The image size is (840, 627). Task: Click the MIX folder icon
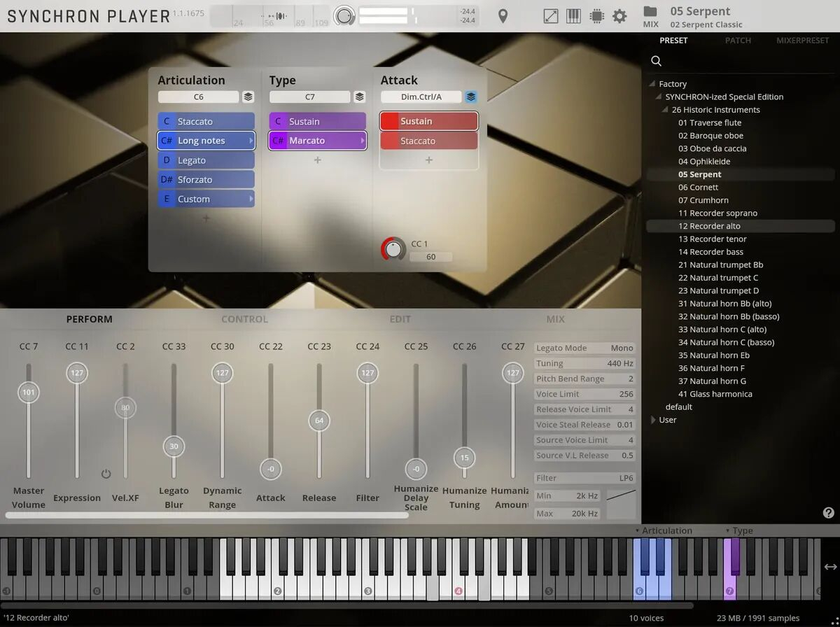coord(650,12)
